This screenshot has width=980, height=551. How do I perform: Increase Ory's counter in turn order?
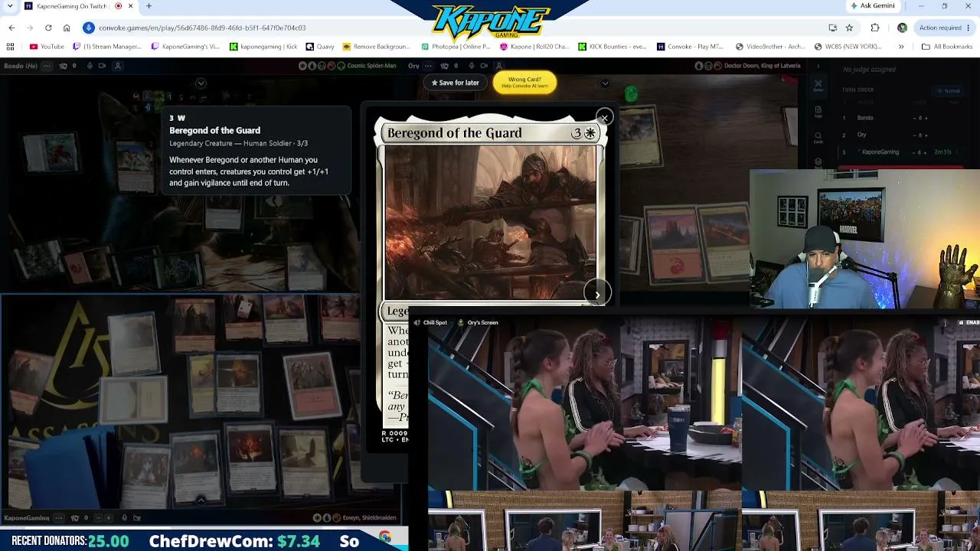click(926, 135)
